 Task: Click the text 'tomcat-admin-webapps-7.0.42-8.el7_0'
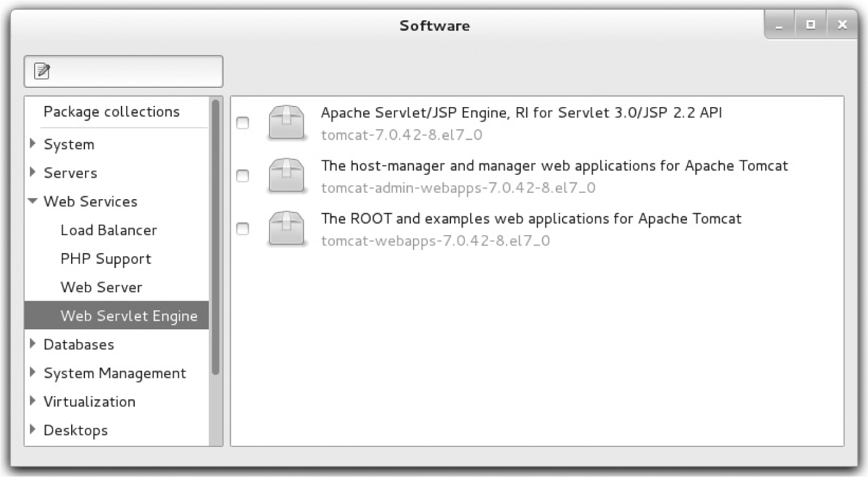(x=459, y=188)
